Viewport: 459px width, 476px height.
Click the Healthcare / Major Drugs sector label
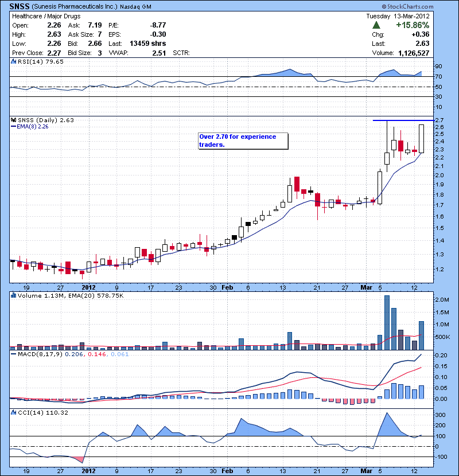coord(46,16)
